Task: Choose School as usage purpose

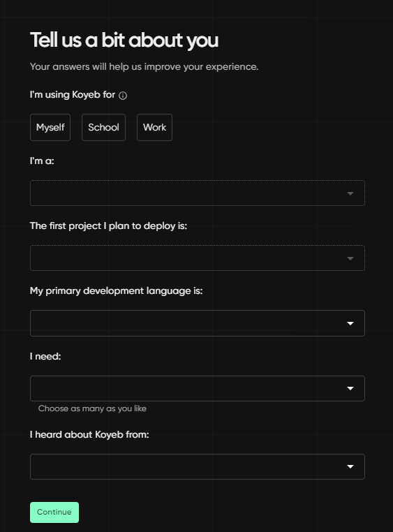Action: (x=103, y=127)
